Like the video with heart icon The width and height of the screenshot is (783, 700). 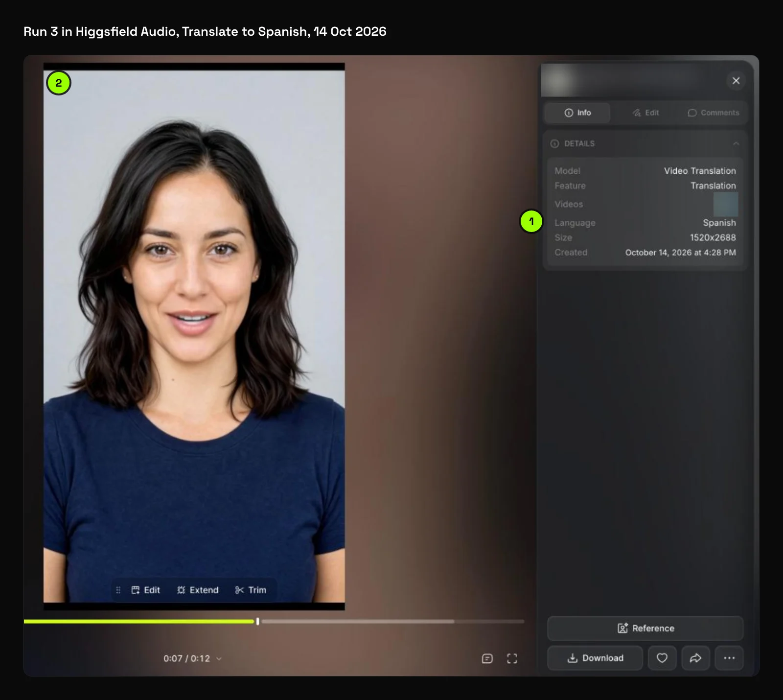coord(662,658)
